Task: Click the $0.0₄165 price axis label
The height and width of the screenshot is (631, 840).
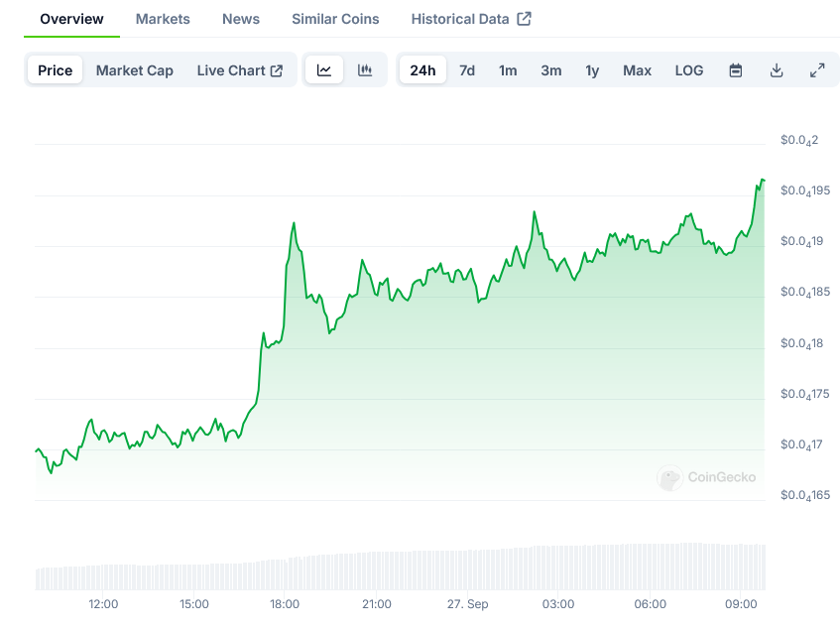Action: pyautogui.click(x=805, y=495)
